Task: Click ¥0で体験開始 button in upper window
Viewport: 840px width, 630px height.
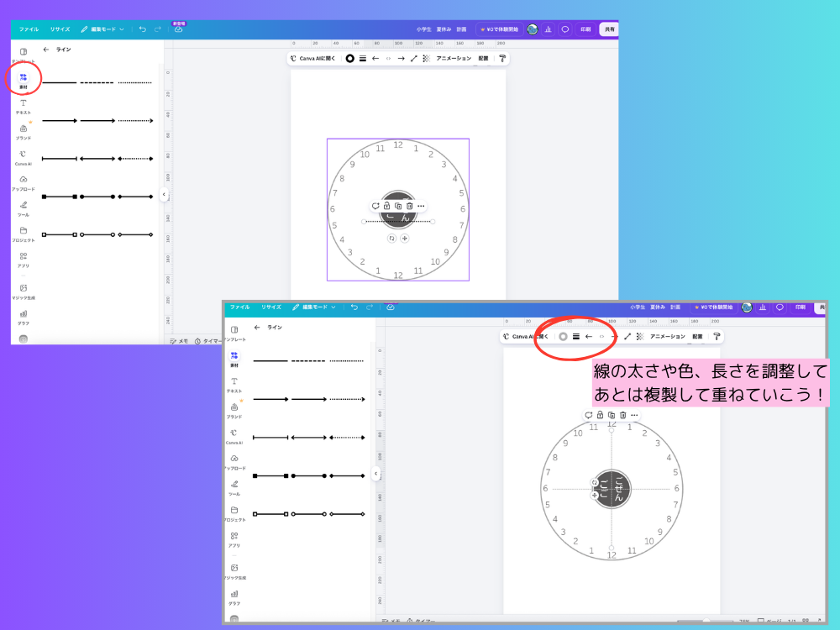Action: tap(499, 29)
